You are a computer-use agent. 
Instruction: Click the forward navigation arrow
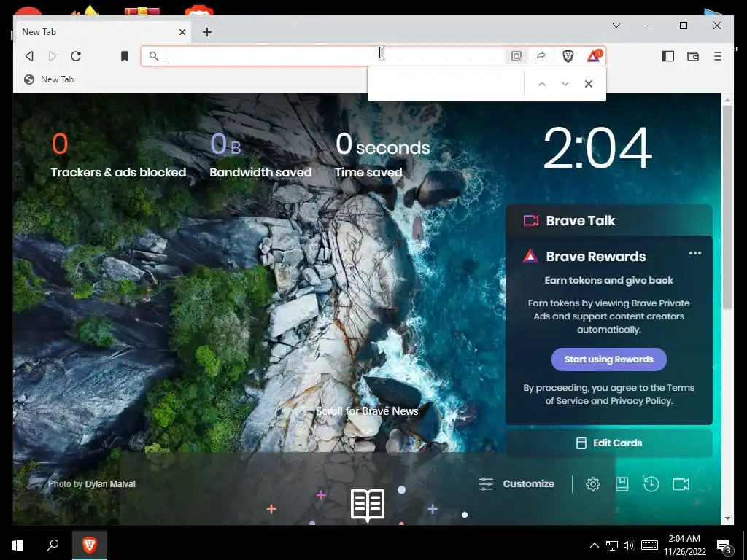(x=53, y=56)
